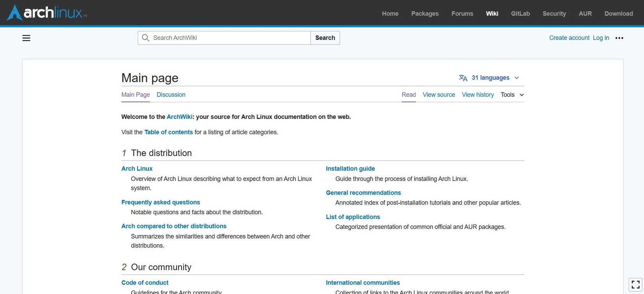Focus the Search ArchWiki input field
Screen dimensions: 644x294
pos(224,38)
